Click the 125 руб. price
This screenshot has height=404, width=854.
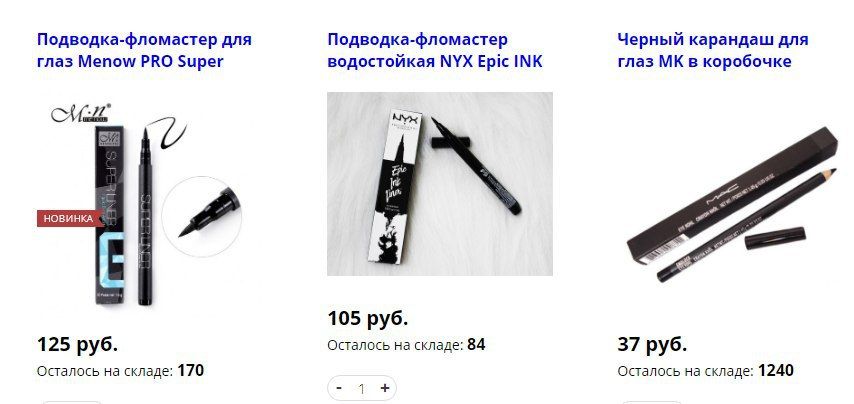pos(77,345)
